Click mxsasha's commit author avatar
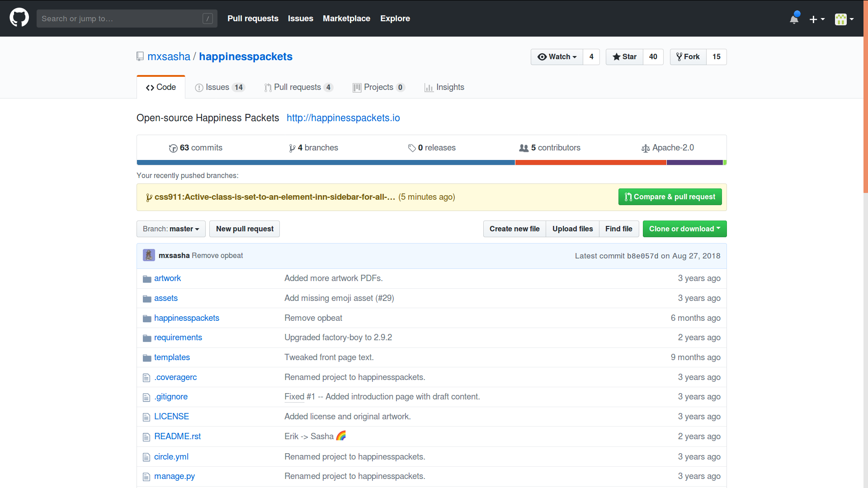 149,255
